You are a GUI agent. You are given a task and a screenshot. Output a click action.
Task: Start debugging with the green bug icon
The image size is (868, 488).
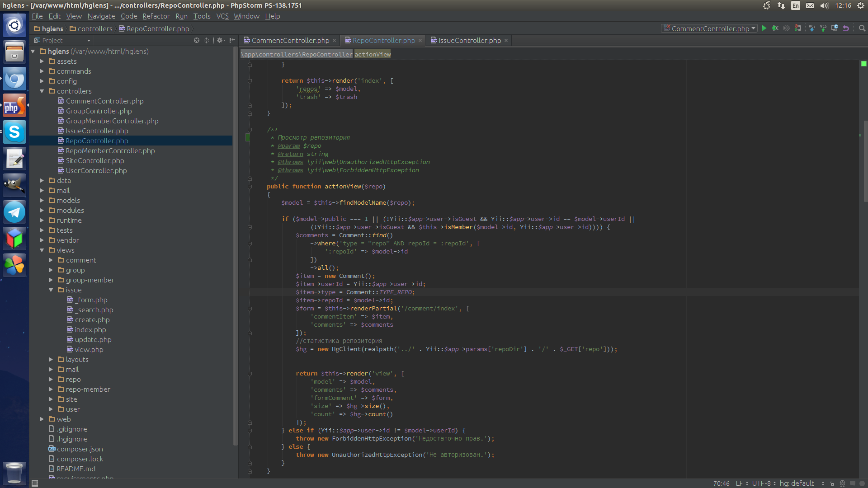pos(775,28)
